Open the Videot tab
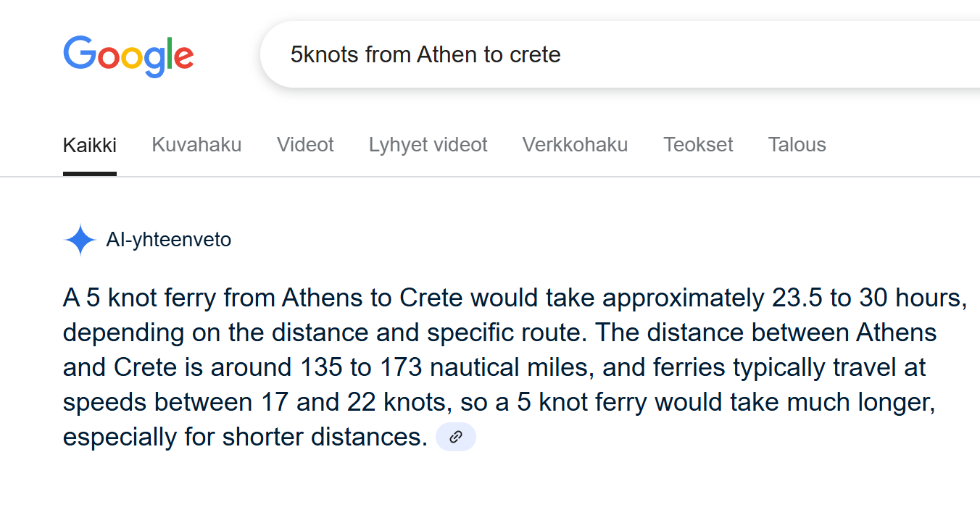Image resolution: width=980 pixels, height=523 pixels. click(305, 145)
